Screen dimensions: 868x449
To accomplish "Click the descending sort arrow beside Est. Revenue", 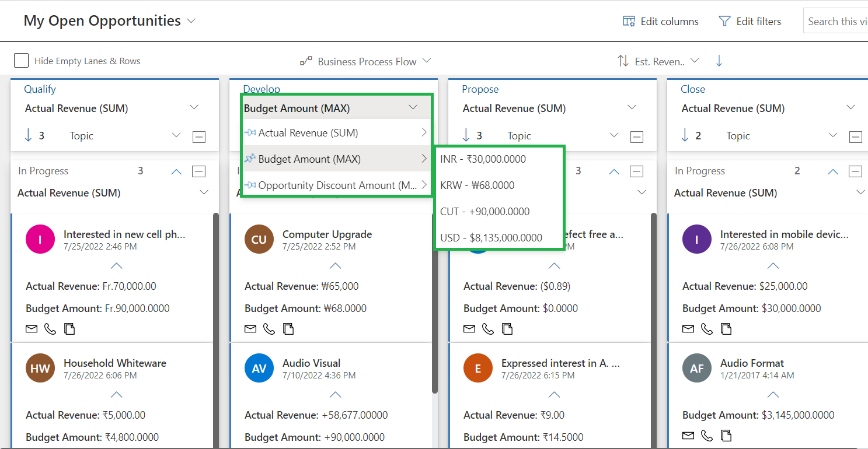I will 719,61.
